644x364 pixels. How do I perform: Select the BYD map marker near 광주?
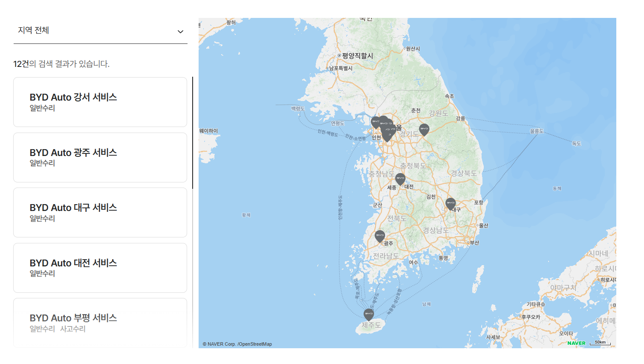tap(380, 236)
